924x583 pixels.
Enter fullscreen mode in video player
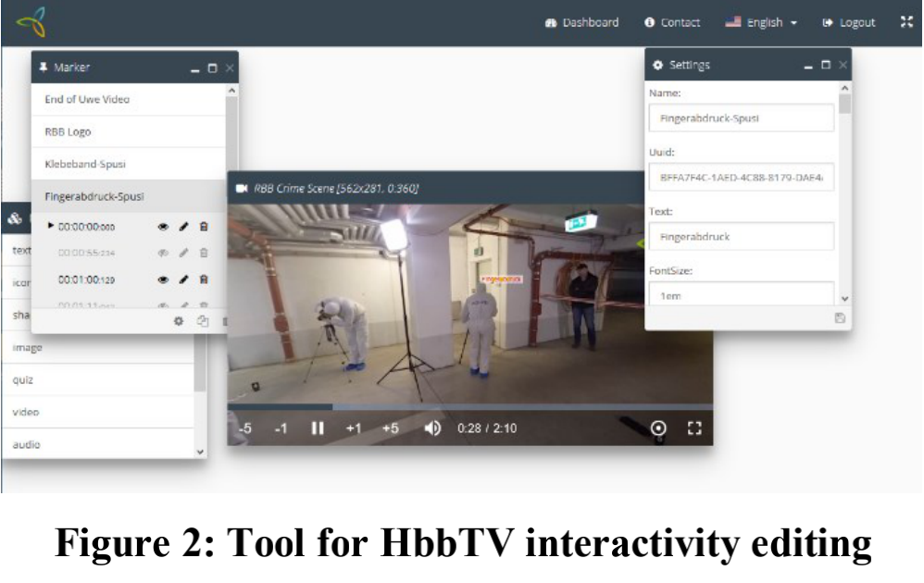click(x=694, y=428)
